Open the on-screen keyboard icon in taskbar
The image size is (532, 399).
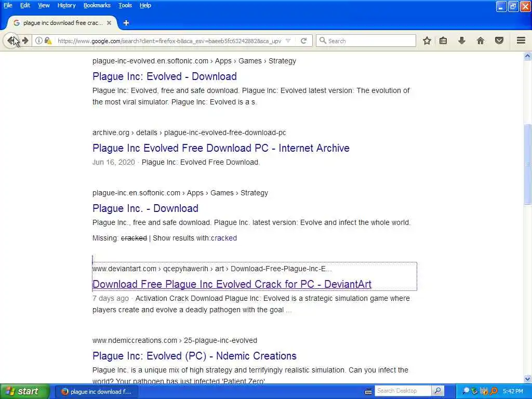tap(368, 392)
